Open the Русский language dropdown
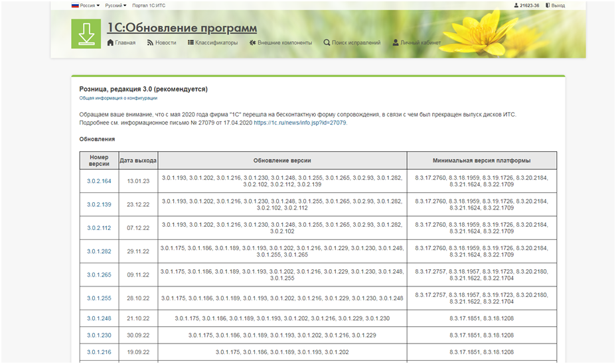Screen dimensions: 616x364 [116, 5]
